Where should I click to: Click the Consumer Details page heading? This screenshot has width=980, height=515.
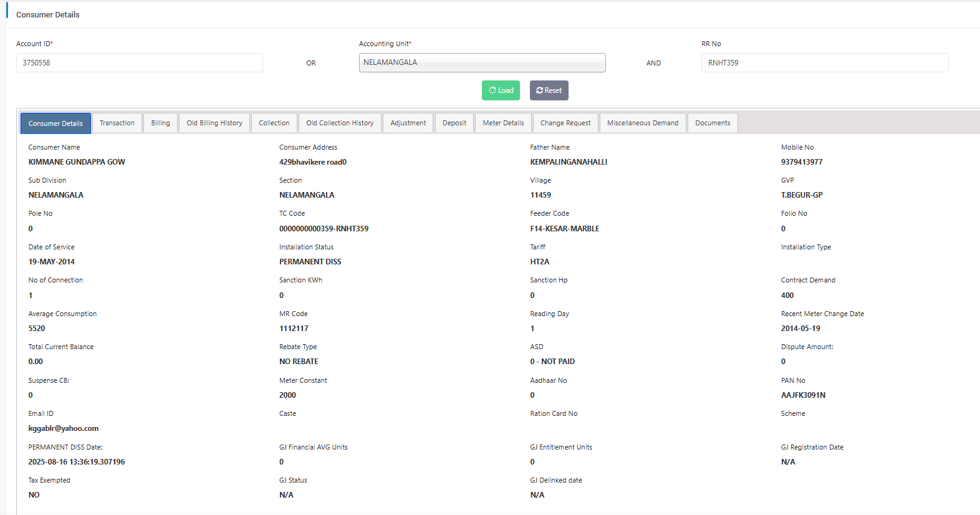[48, 14]
